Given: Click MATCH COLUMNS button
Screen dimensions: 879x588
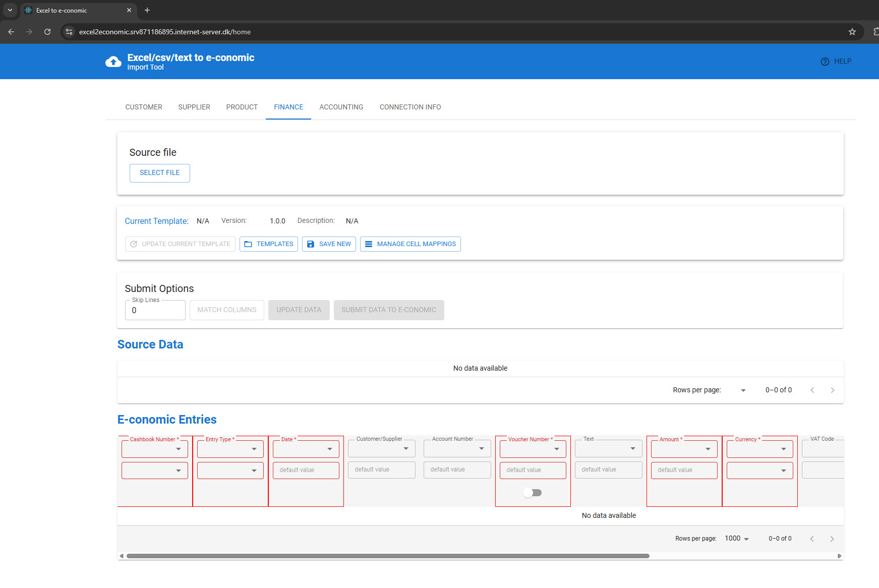Looking at the screenshot, I should pyautogui.click(x=227, y=310).
